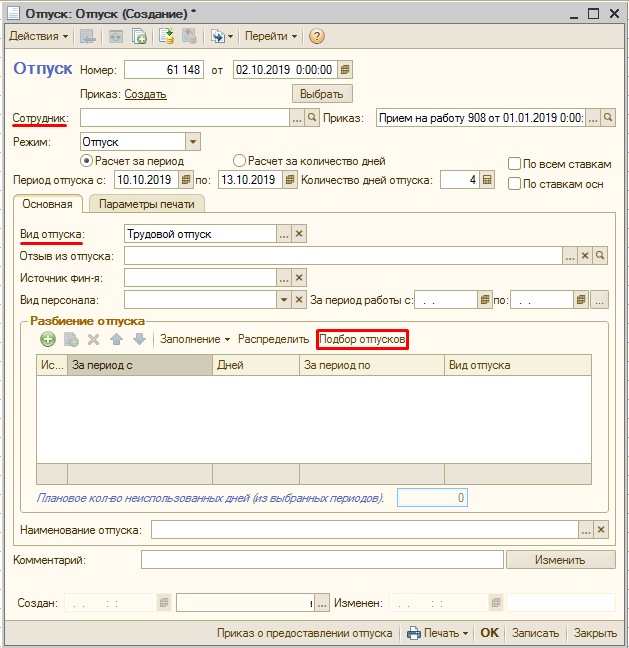This screenshot has width=629, height=648.
Task: Click the Создать order link
Action: (x=146, y=94)
